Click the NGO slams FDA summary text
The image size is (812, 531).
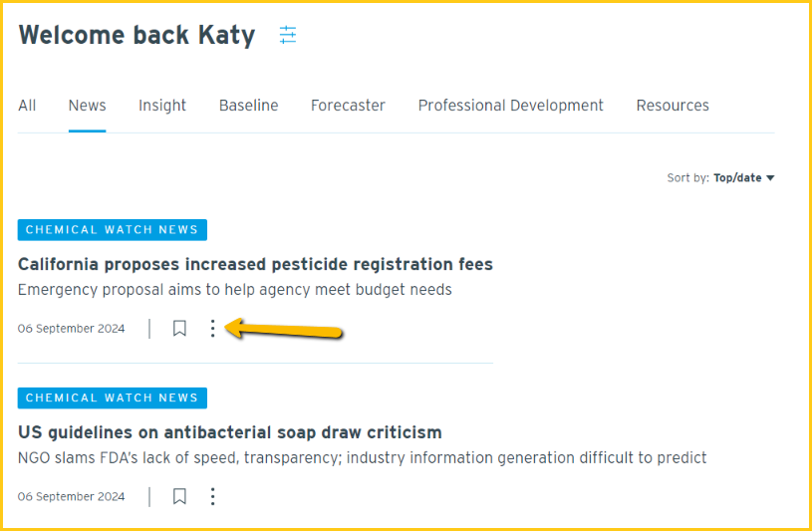click(363, 458)
